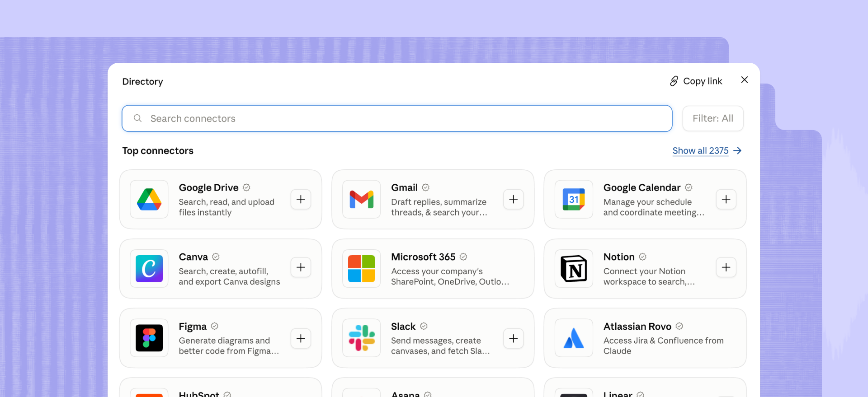
Task: Click the Google Calendar description text
Action: click(654, 207)
